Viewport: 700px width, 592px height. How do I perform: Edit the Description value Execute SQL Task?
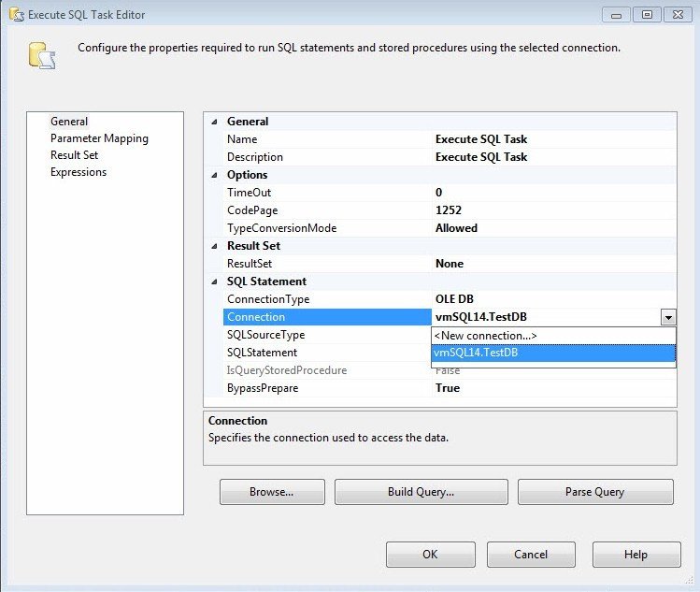553,157
